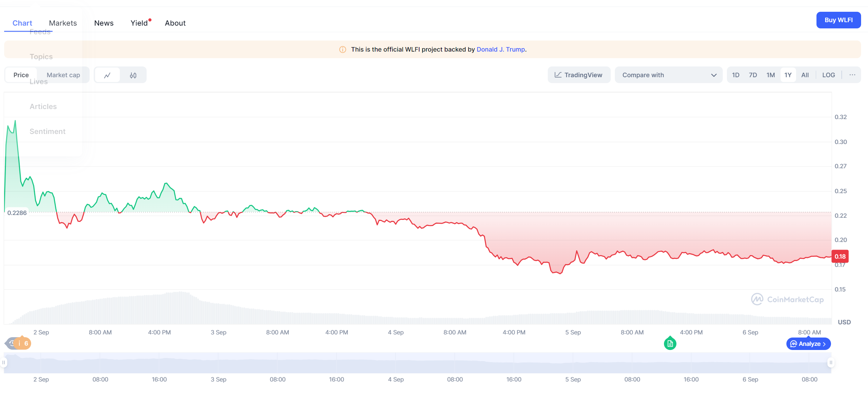Image resolution: width=868 pixels, height=395 pixels.
Task: Follow the Donald J. Trump link
Action: (501, 50)
